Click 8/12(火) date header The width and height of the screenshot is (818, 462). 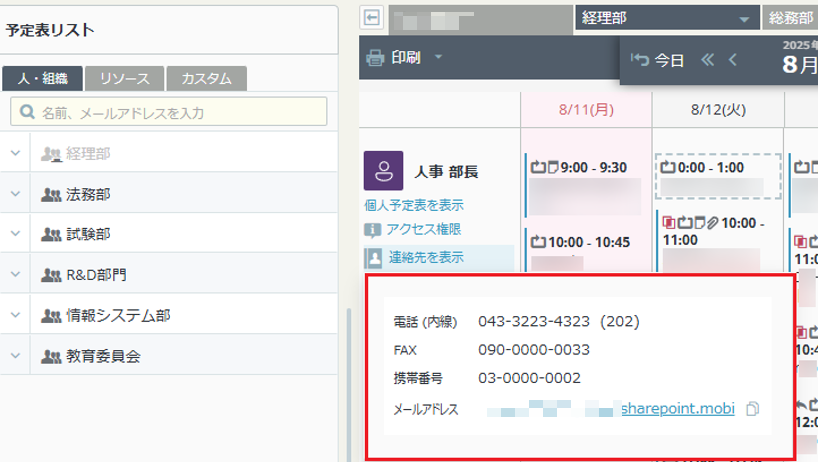coord(718,110)
